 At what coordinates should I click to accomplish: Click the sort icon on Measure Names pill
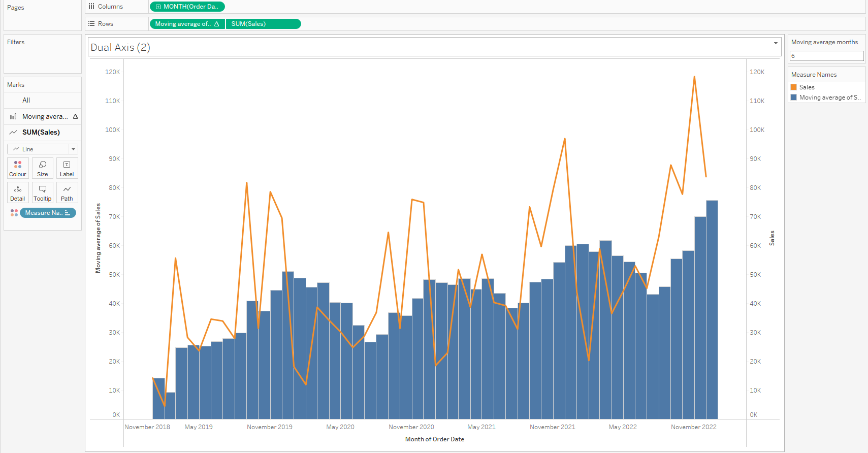tap(68, 213)
